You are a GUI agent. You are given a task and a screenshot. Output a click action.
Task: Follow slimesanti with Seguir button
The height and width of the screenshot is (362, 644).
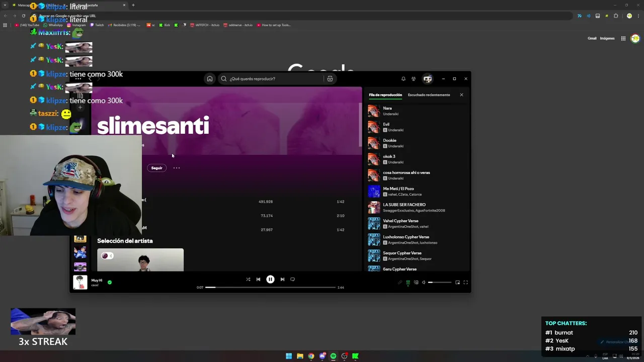coord(156,168)
